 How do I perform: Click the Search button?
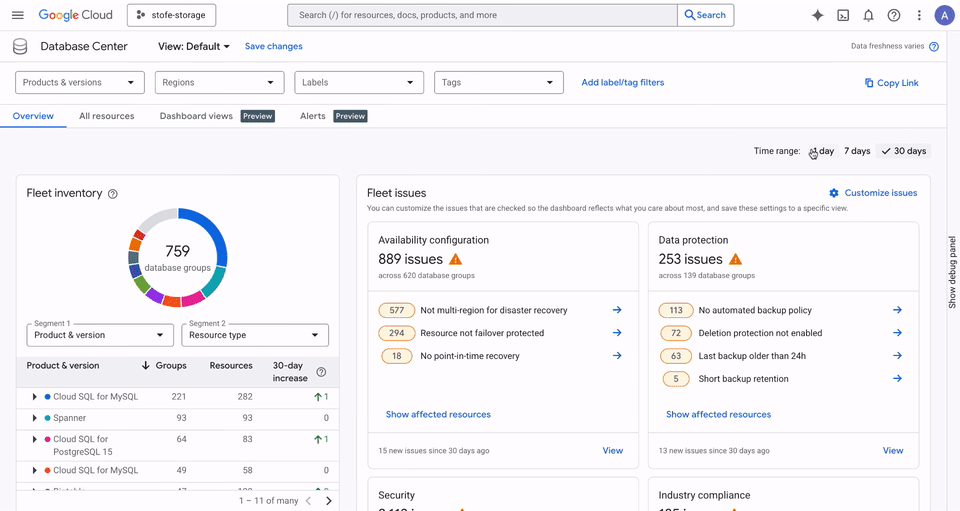(x=705, y=15)
